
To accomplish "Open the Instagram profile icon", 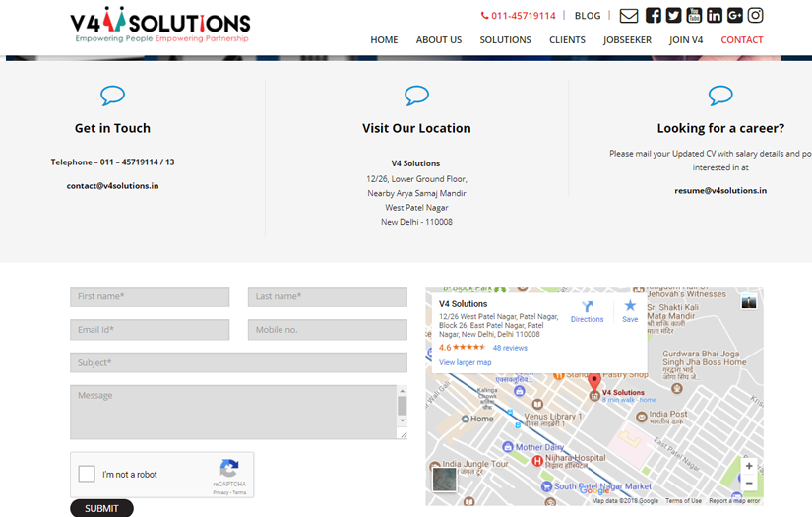I will coord(755,16).
